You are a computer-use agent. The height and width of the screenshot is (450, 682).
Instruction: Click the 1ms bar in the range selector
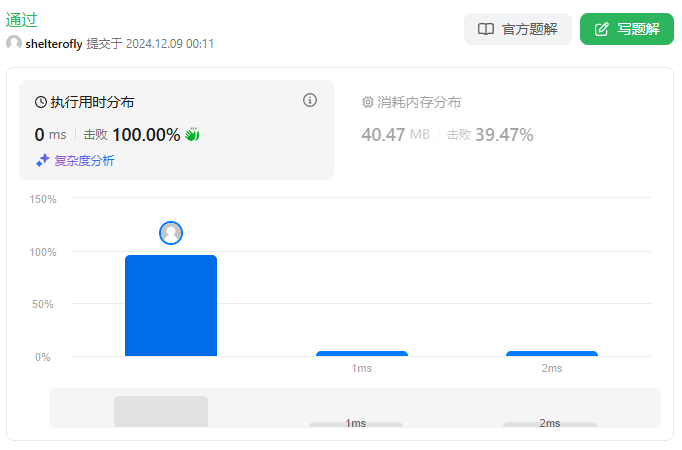click(356, 424)
